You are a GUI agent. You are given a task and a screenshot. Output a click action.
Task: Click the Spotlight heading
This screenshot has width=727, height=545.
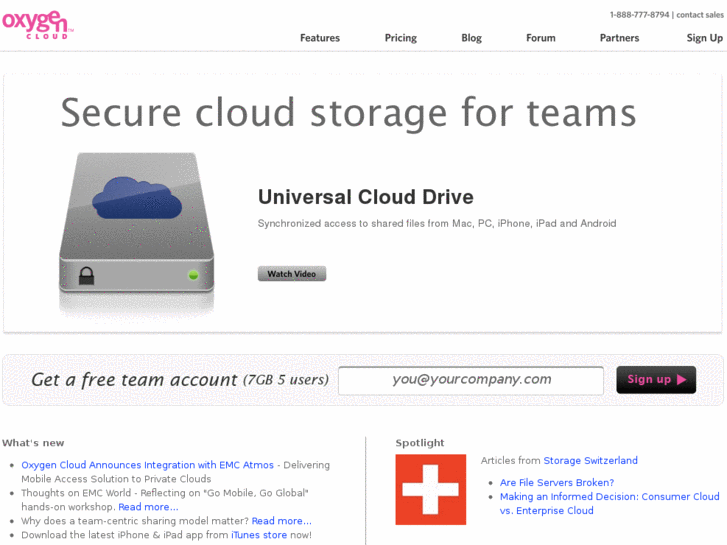pos(420,443)
